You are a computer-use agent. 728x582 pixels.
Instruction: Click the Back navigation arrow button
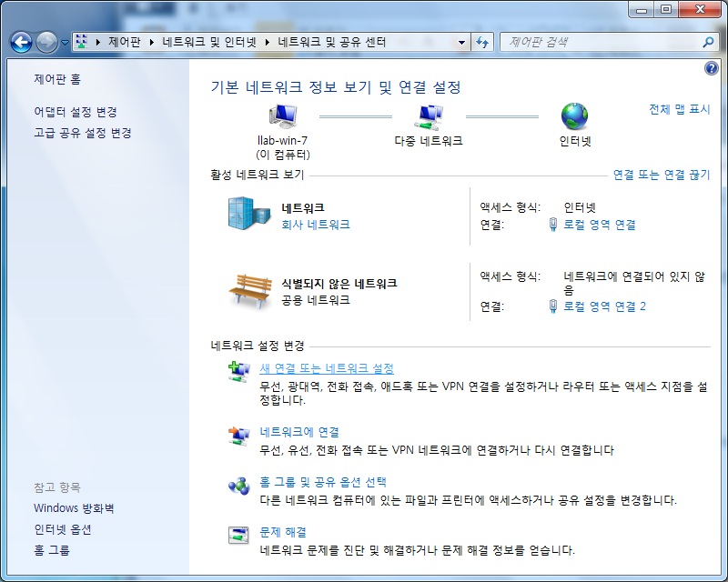point(21,42)
